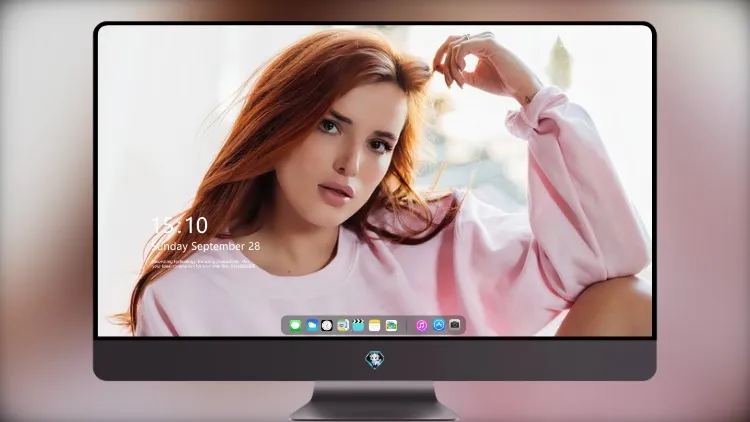Open the blue App Store icon
This screenshot has width=750, height=422.
coord(439,325)
